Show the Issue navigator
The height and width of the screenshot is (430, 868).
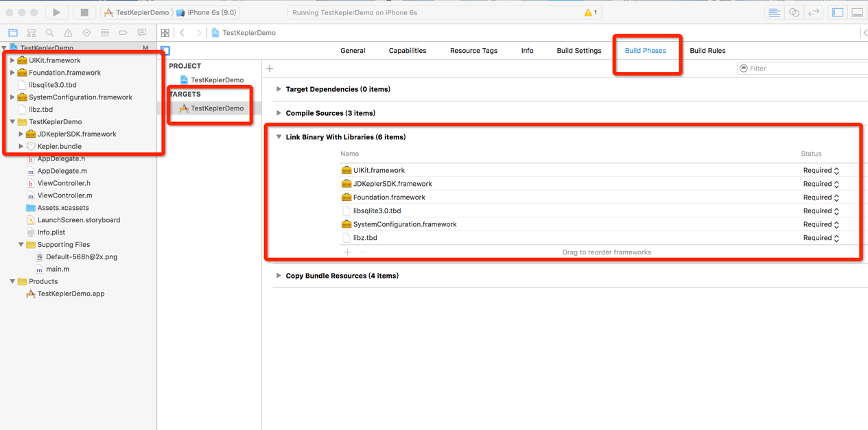pyautogui.click(x=68, y=33)
